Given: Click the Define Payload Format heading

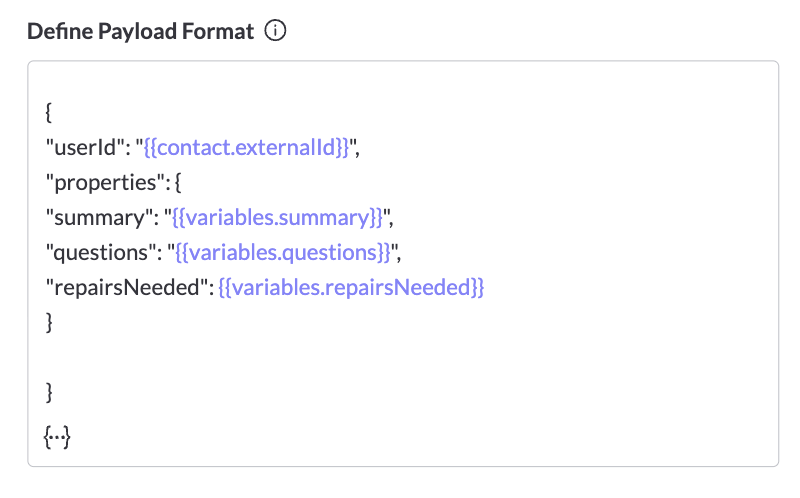Looking at the screenshot, I should [140, 31].
